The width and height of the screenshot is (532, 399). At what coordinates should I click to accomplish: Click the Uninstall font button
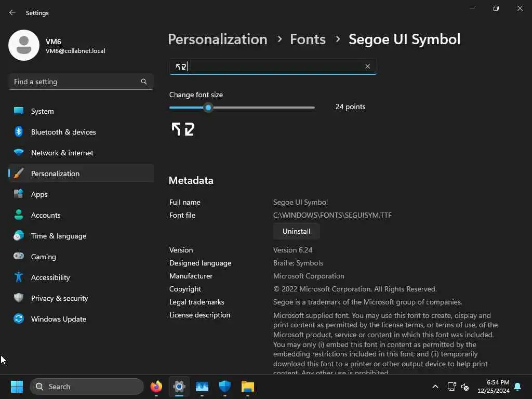[296, 231]
